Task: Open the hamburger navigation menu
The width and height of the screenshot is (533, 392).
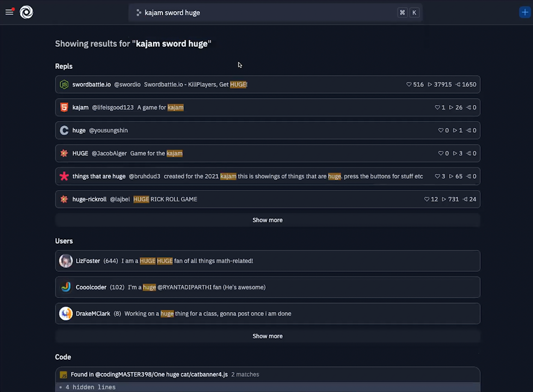Action: pyautogui.click(x=9, y=12)
